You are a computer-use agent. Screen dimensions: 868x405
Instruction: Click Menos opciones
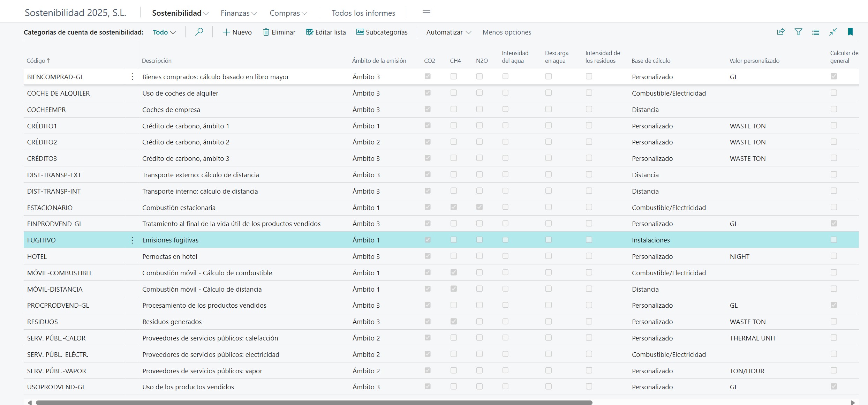point(507,32)
